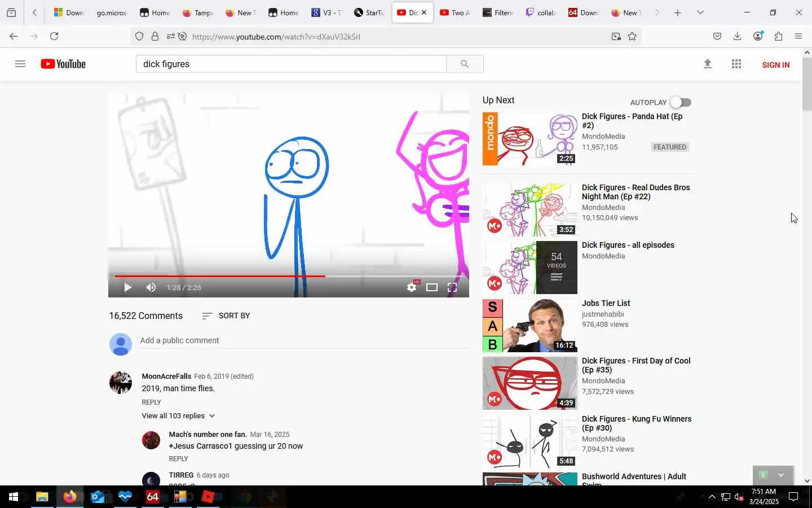Click the dick figures search box
This screenshot has height=508, width=812.
(x=291, y=64)
